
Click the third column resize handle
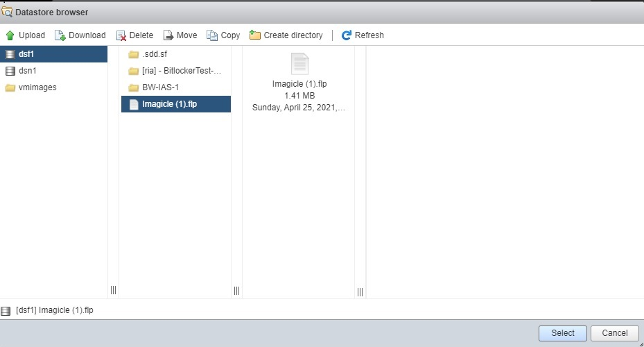point(360,290)
